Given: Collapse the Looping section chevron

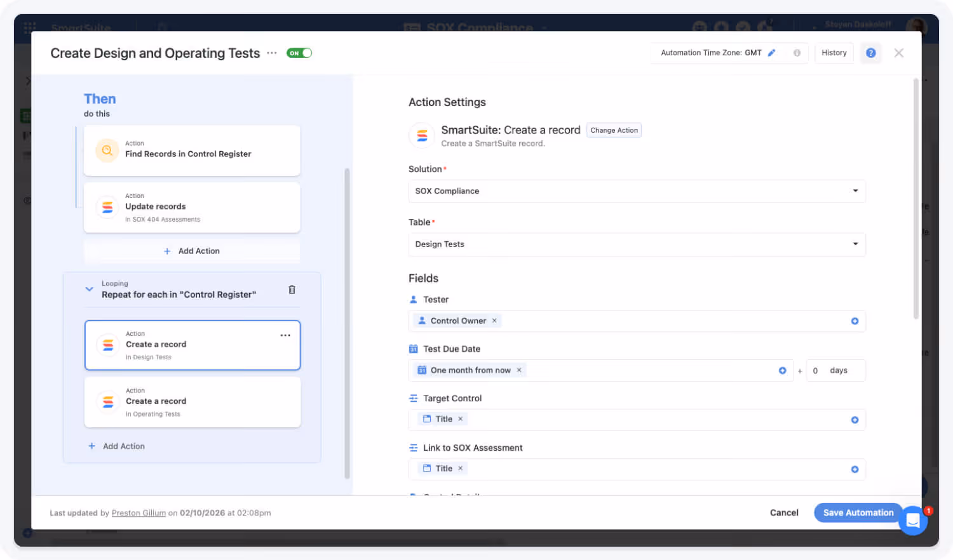Looking at the screenshot, I should (x=90, y=289).
